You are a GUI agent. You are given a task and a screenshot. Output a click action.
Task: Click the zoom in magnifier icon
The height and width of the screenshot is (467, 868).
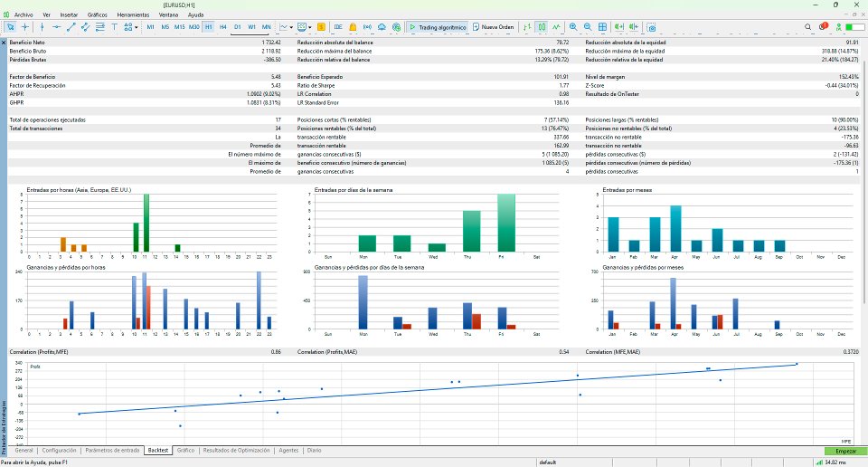(574, 27)
